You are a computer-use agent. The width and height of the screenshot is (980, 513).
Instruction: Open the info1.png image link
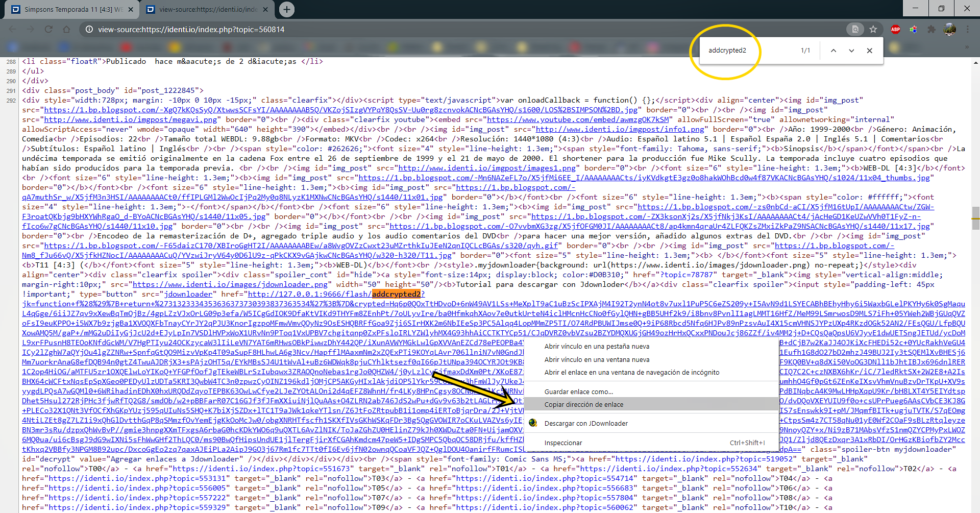pyautogui.click(x=620, y=129)
